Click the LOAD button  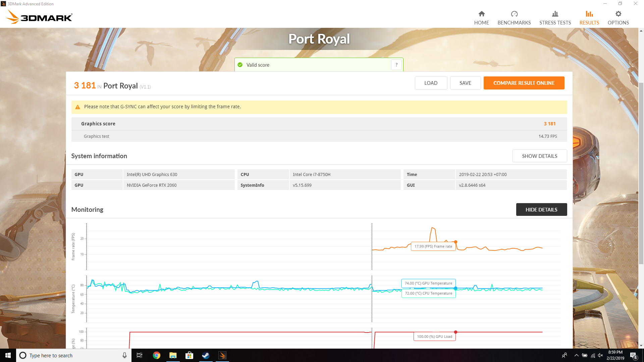[431, 83]
